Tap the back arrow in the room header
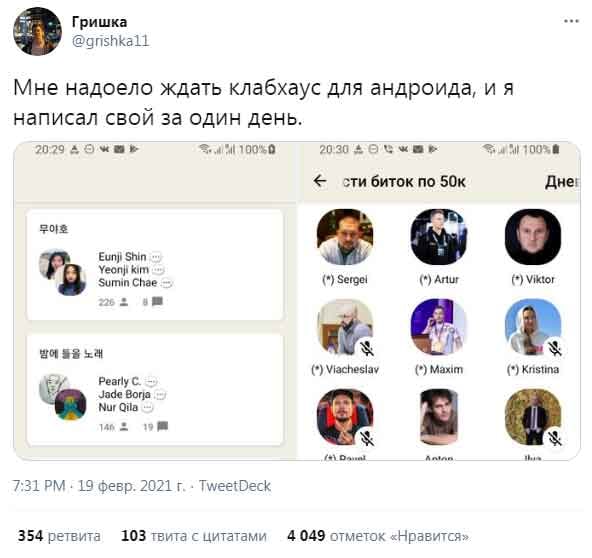 coord(320,181)
